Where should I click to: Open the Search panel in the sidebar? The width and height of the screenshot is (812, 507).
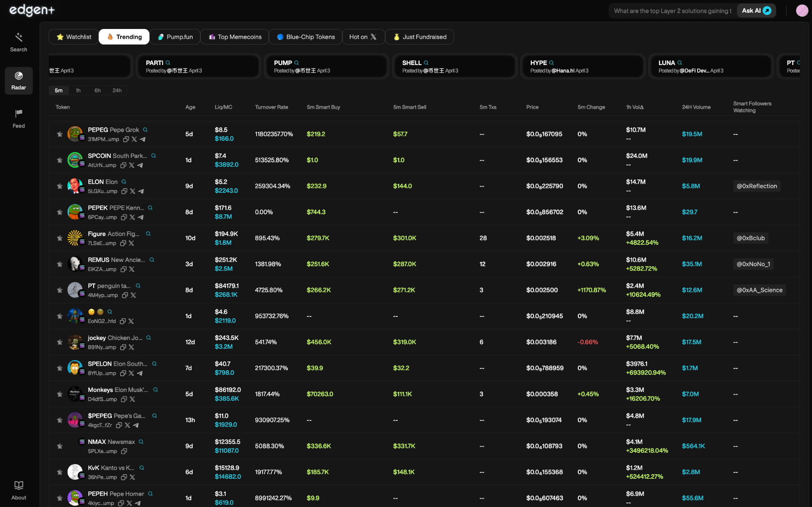pyautogui.click(x=18, y=42)
